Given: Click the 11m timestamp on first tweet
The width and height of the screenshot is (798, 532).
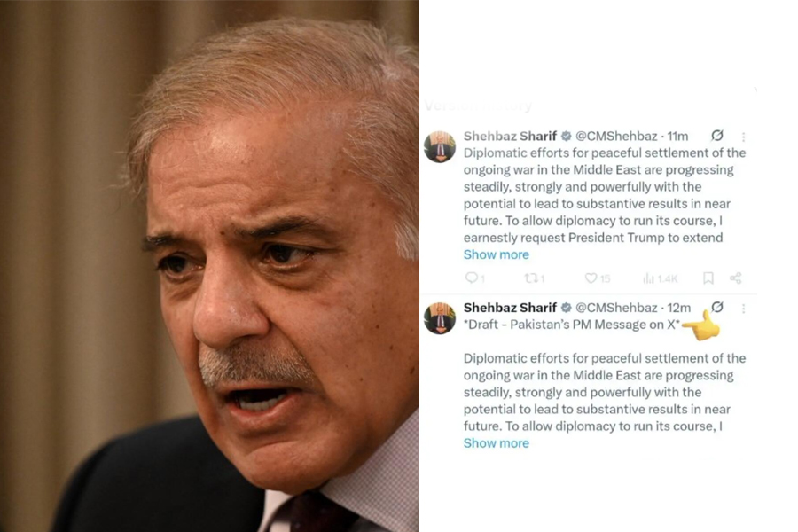Looking at the screenshot, I should 677,136.
